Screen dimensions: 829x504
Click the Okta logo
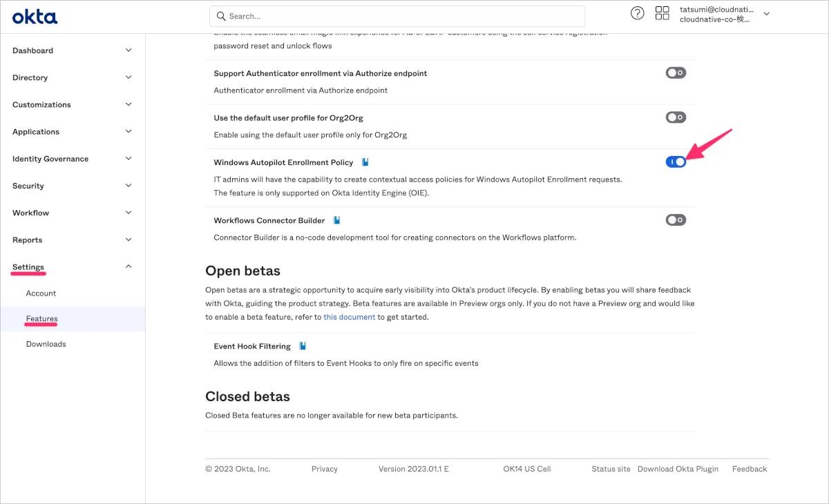[x=35, y=17]
